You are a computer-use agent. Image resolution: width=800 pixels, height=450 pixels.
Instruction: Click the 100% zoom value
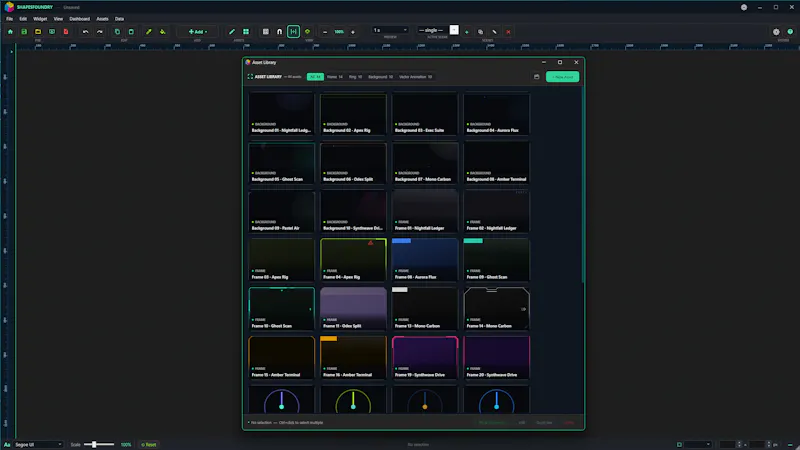pos(339,32)
